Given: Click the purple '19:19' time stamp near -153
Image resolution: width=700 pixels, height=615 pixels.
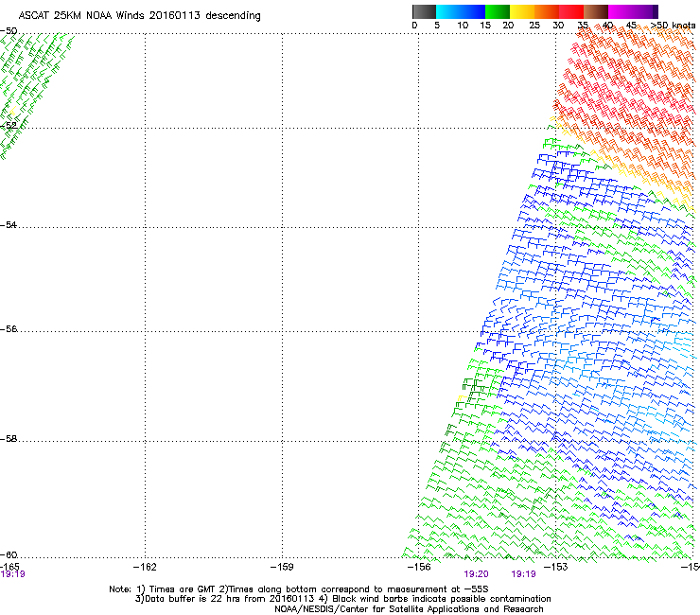Looking at the screenshot, I should [x=523, y=574].
